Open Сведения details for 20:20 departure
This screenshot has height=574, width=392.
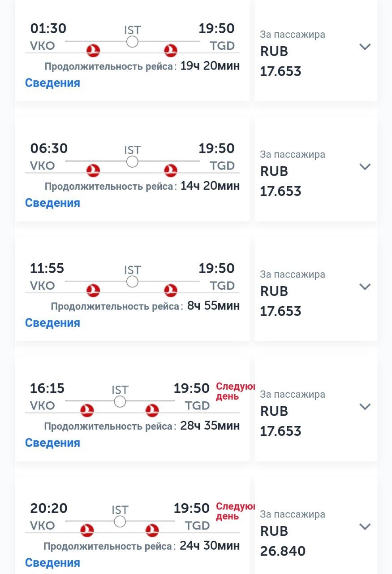52,563
